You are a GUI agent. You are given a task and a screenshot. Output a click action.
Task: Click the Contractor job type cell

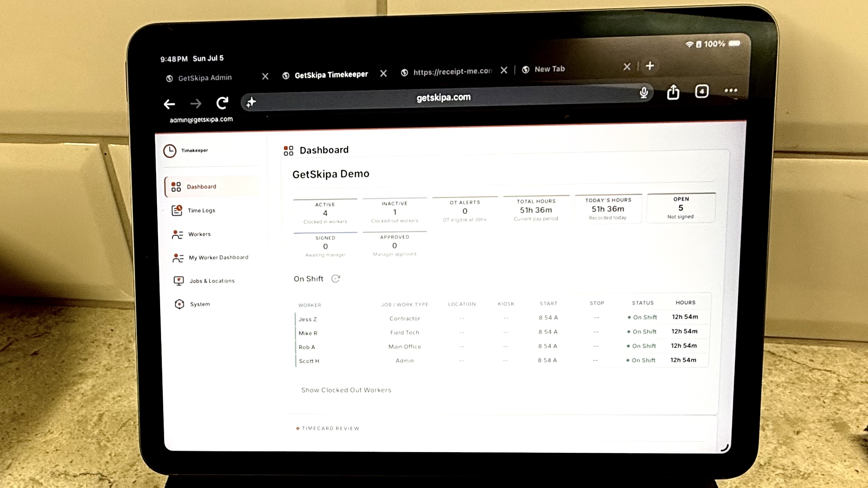[x=405, y=319]
